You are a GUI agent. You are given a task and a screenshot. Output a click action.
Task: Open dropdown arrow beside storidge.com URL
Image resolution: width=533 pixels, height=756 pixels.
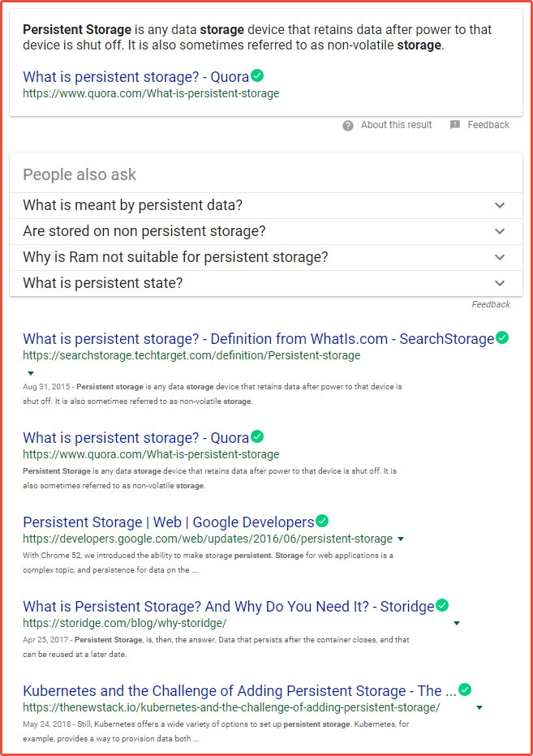click(457, 623)
